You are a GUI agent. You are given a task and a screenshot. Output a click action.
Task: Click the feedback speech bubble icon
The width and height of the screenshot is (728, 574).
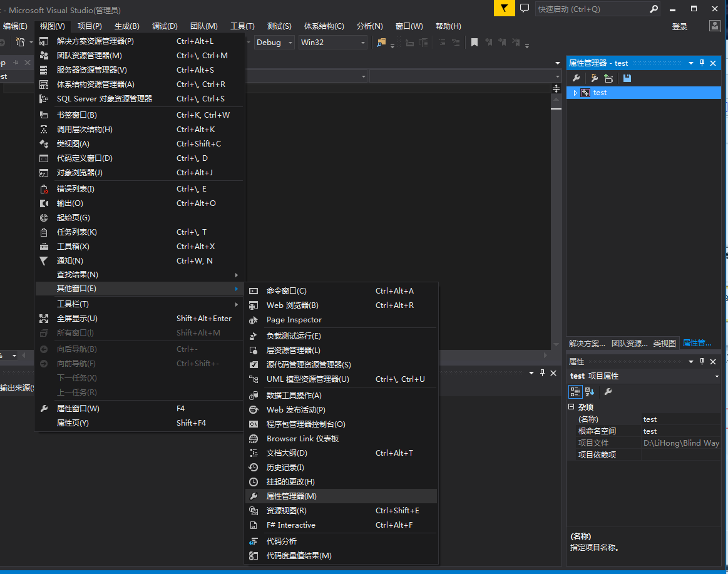tap(525, 8)
